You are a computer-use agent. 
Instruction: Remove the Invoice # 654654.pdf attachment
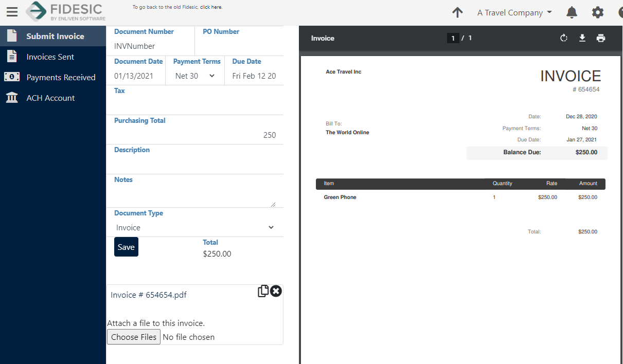click(276, 291)
